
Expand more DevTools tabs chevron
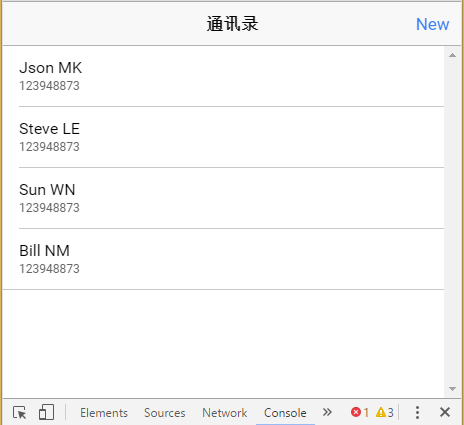coord(327,412)
